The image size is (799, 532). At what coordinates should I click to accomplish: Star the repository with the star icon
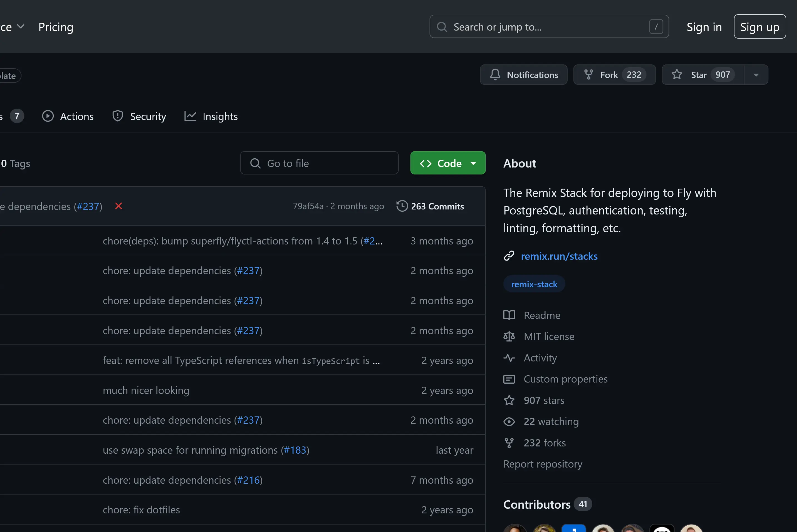click(x=676, y=75)
